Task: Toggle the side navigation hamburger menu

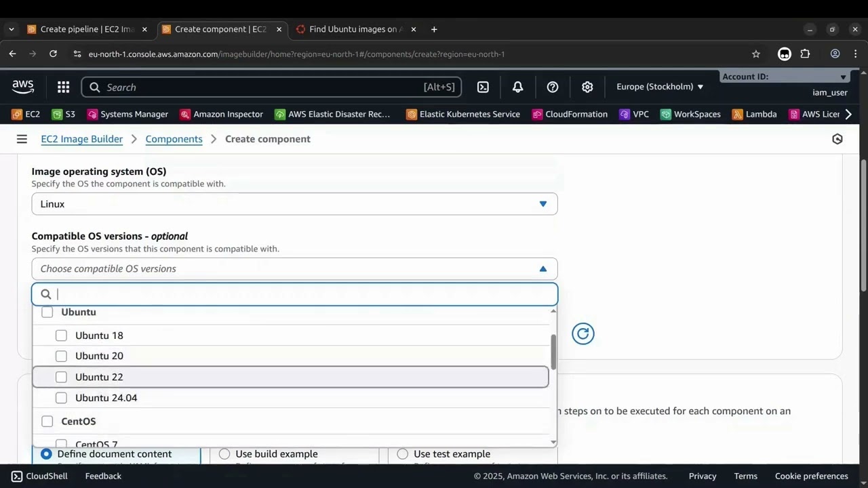Action: coord(22,139)
